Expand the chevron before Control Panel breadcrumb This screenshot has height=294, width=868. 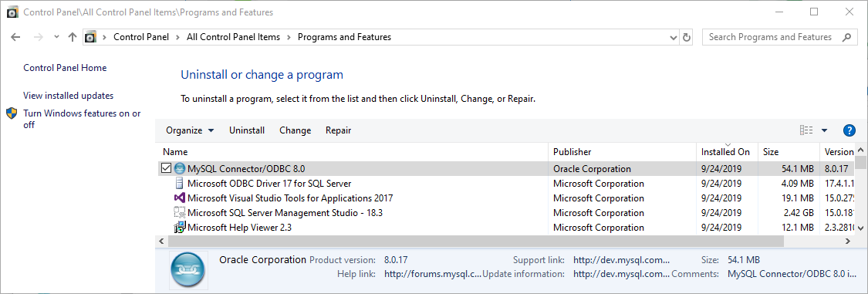coord(104,37)
